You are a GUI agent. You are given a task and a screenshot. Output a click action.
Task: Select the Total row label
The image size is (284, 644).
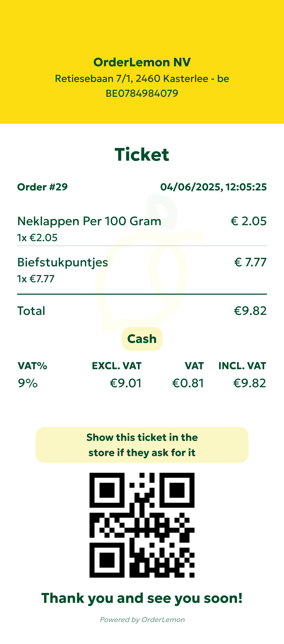[31, 311]
